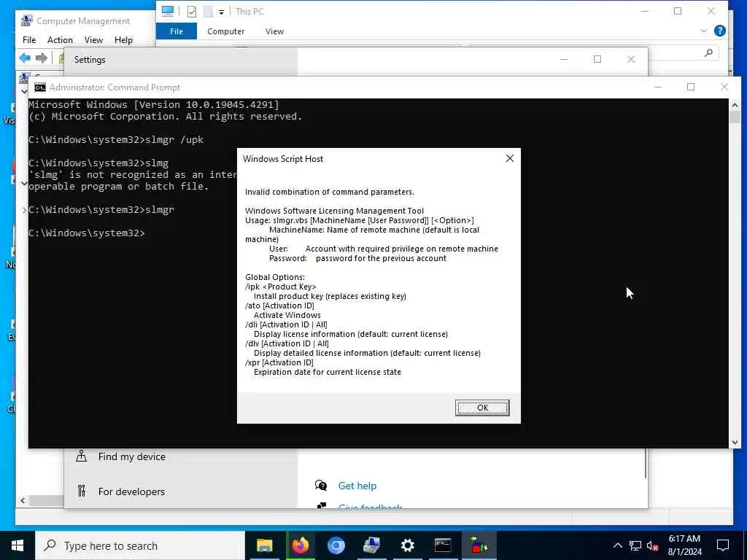Image resolution: width=747 pixels, height=560 pixels.
Task: Click left scroll arrow in Computer Management
Action: tap(23, 500)
